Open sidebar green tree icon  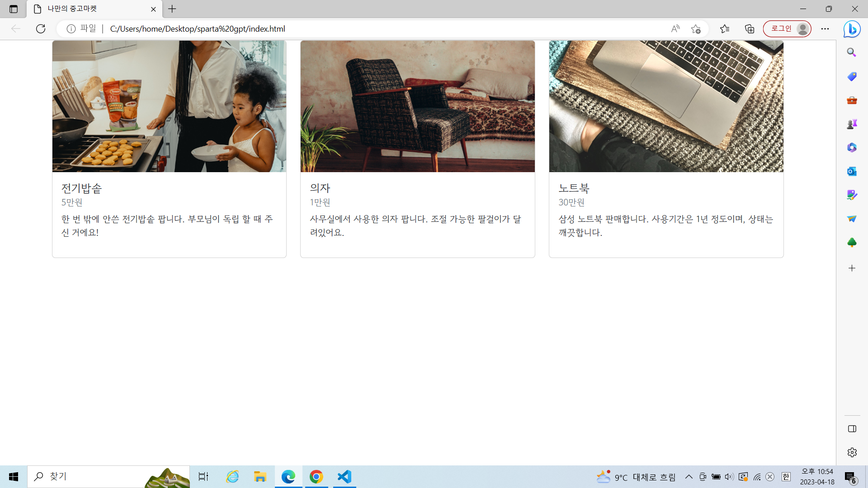pyautogui.click(x=852, y=243)
